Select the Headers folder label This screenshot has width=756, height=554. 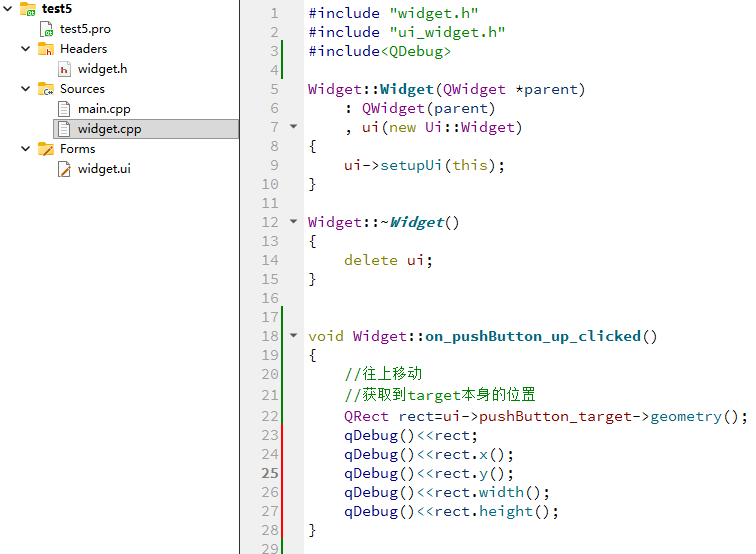(83, 49)
